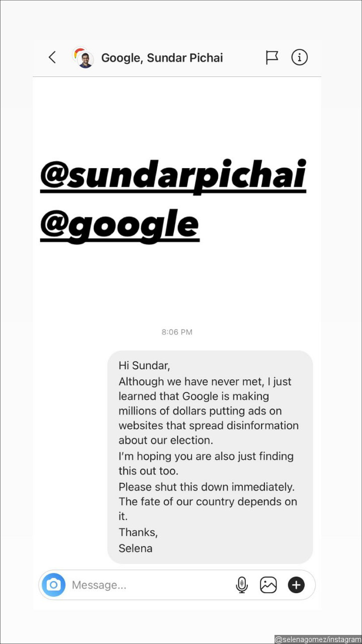The height and width of the screenshot is (644, 362).
Task: Tap the "Selena" signature in message
Action: pyautogui.click(x=135, y=548)
